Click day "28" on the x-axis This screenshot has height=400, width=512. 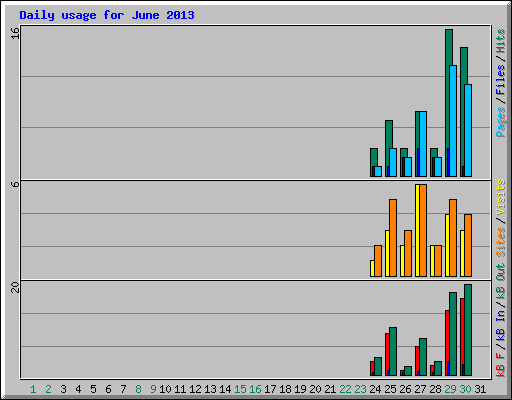coord(435,389)
